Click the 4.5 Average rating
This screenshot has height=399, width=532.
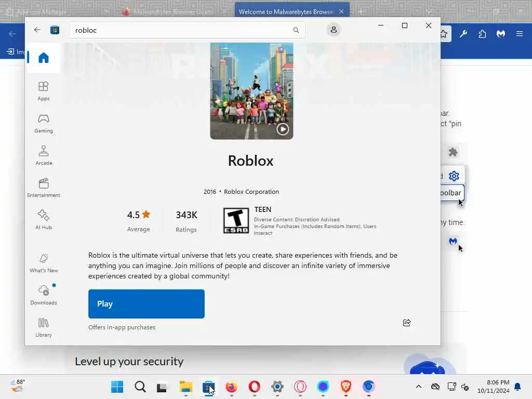coord(138,221)
